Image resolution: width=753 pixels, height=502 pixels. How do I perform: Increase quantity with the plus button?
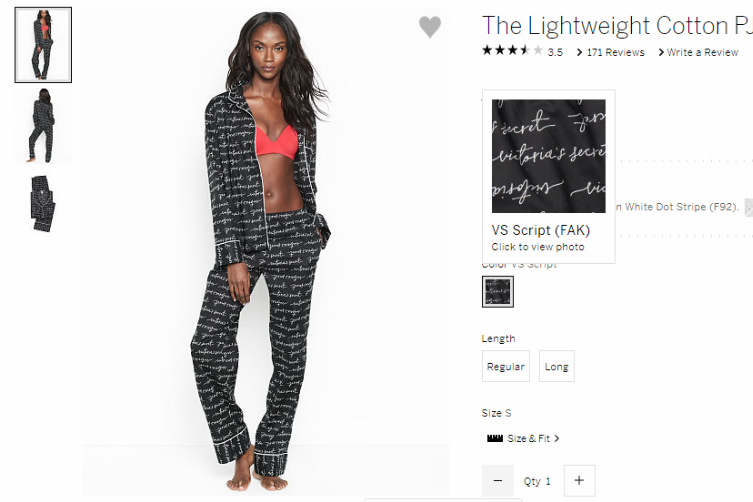579,480
